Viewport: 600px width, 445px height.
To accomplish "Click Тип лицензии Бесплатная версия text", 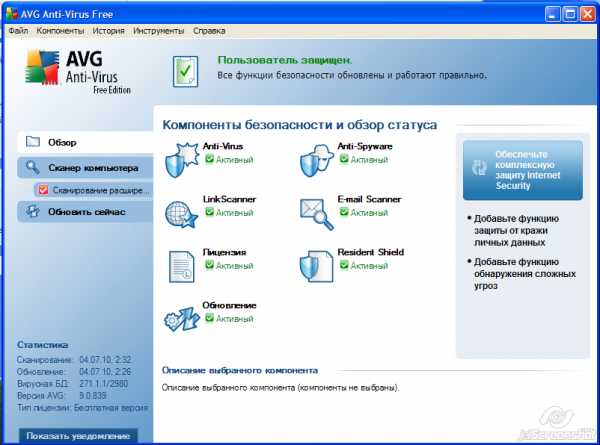I will coord(82,408).
